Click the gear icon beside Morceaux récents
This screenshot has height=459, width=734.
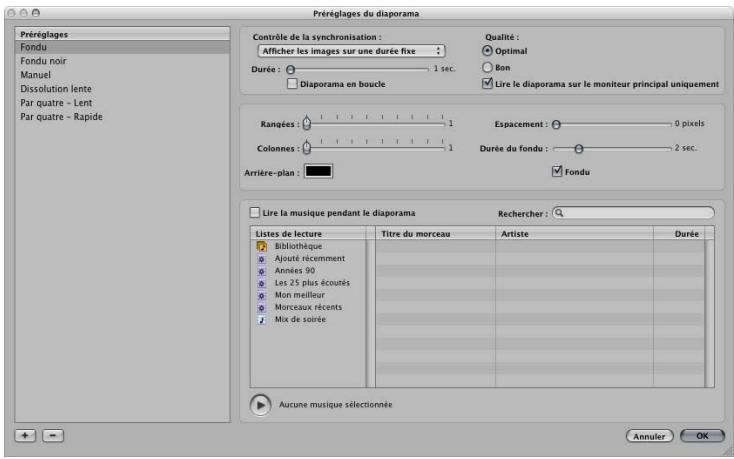(x=262, y=307)
